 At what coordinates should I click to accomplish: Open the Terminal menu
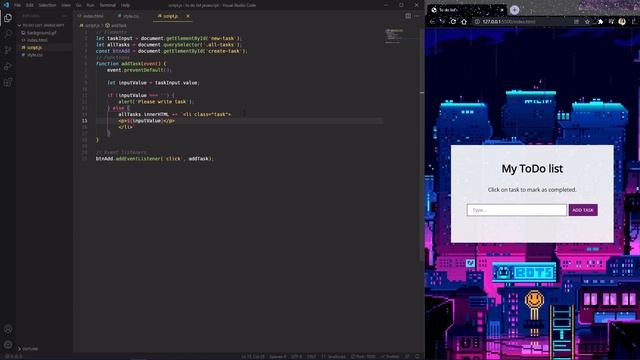point(108,5)
